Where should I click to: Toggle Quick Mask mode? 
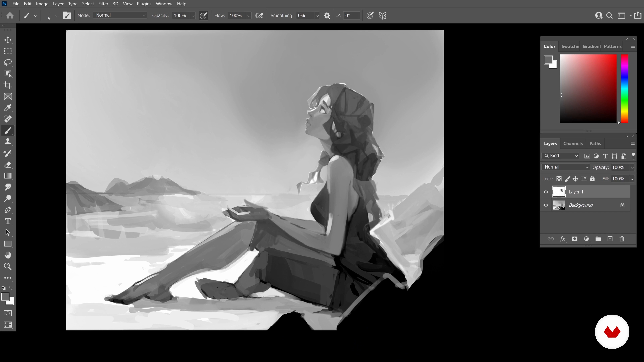point(8,313)
